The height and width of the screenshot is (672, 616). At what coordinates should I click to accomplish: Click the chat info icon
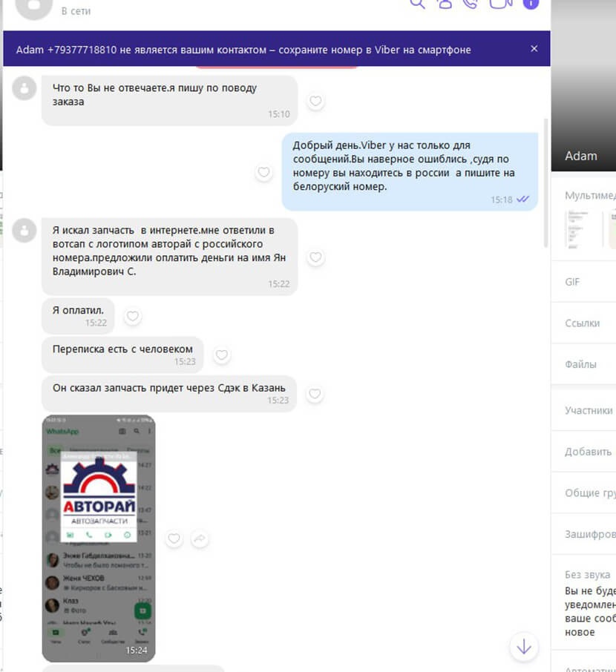point(531,3)
